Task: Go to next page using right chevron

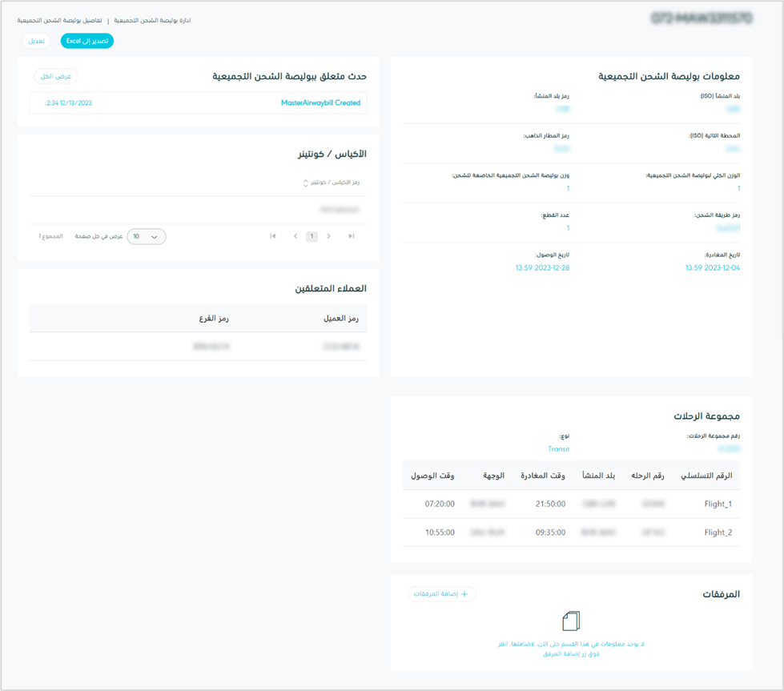Action: (x=328, y=236)
